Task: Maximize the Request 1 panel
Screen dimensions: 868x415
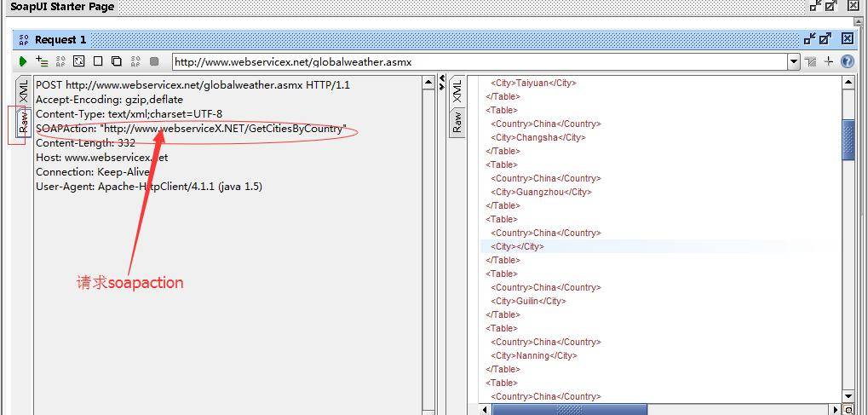Action: pyautogui.click(x=825, y=39)
